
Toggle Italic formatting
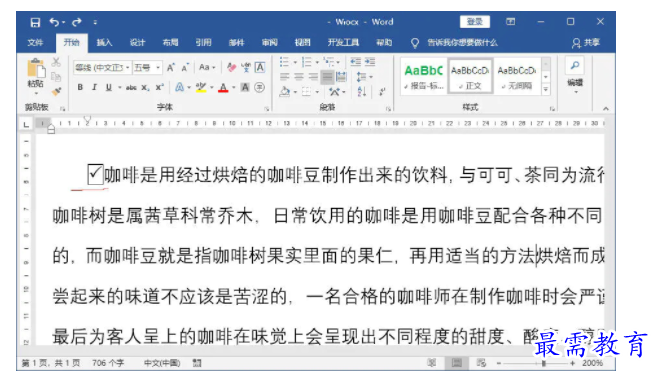pos(94,87)
